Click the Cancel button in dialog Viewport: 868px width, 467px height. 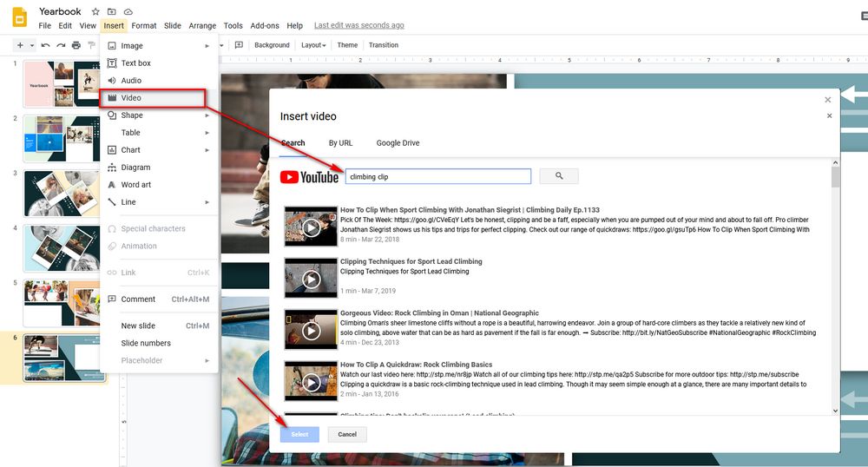[347, 434]
